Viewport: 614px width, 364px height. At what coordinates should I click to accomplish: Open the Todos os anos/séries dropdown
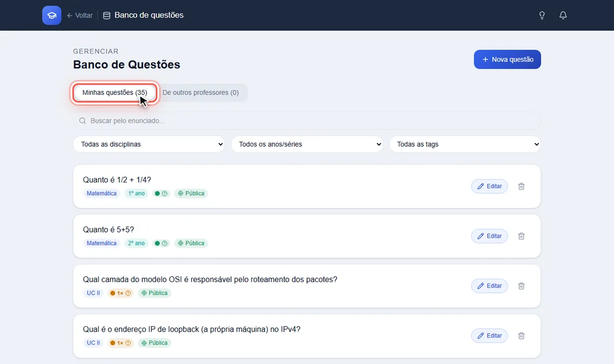307,144
